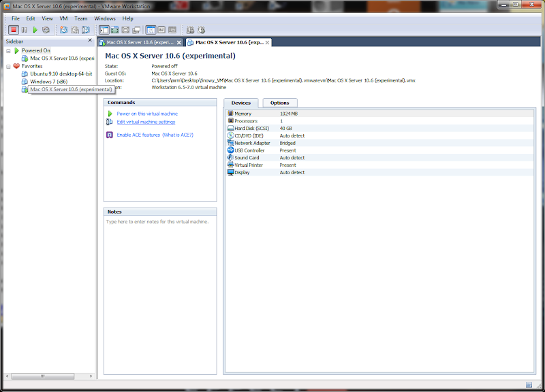Click the Reset VM toolbar icon
This screenshot has height=392, width=545.
pos(46,30)
